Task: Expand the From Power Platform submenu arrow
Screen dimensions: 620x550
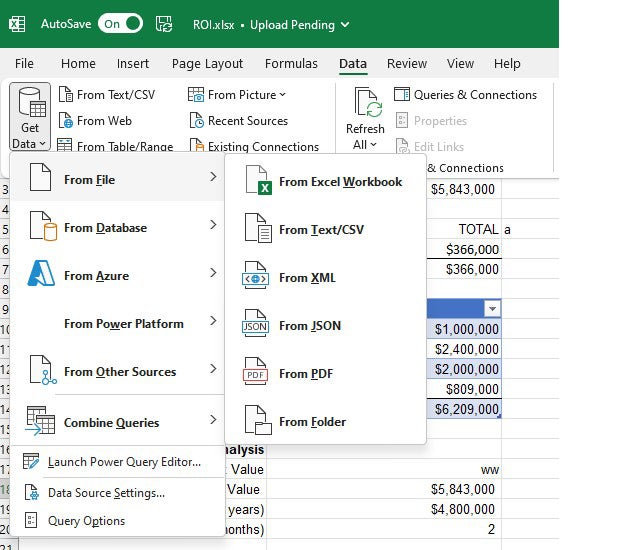Action: (213, 321)
